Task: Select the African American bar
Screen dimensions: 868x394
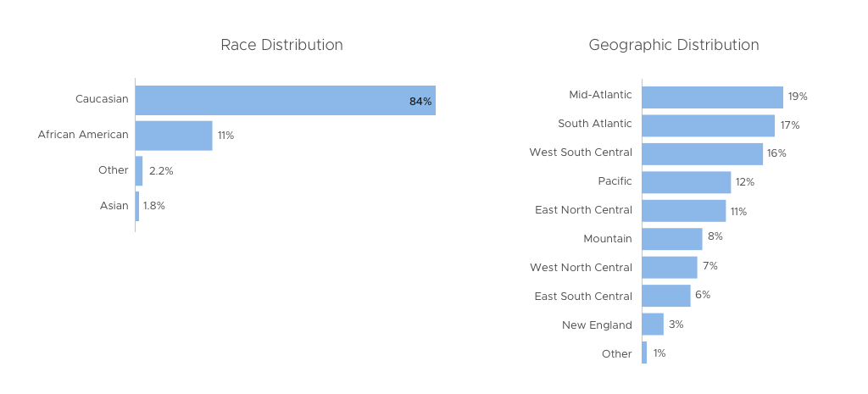Action: pyautogui.click(x=174, y=136)
